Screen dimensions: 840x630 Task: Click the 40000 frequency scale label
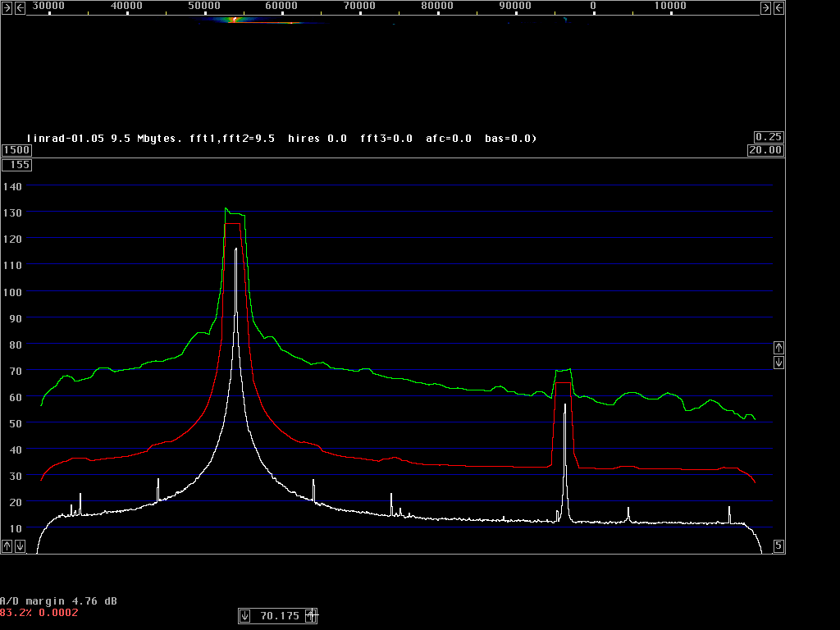pyautogui.click(x=126, y=6)
